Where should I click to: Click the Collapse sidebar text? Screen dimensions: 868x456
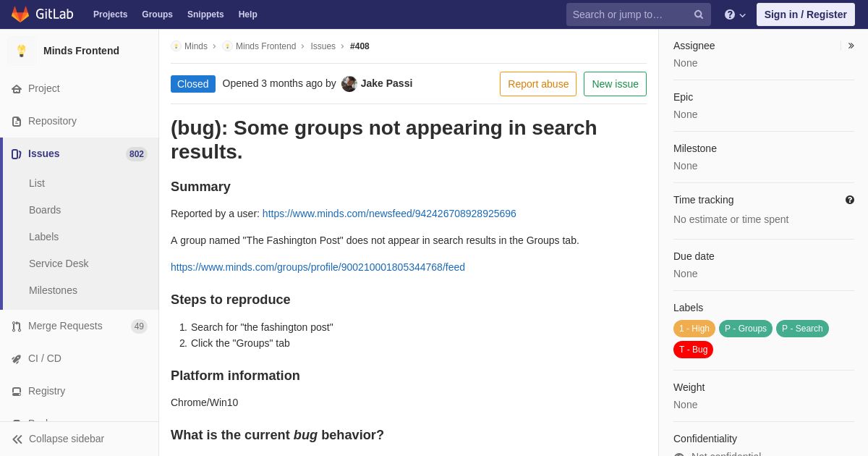tap(67, 439)
